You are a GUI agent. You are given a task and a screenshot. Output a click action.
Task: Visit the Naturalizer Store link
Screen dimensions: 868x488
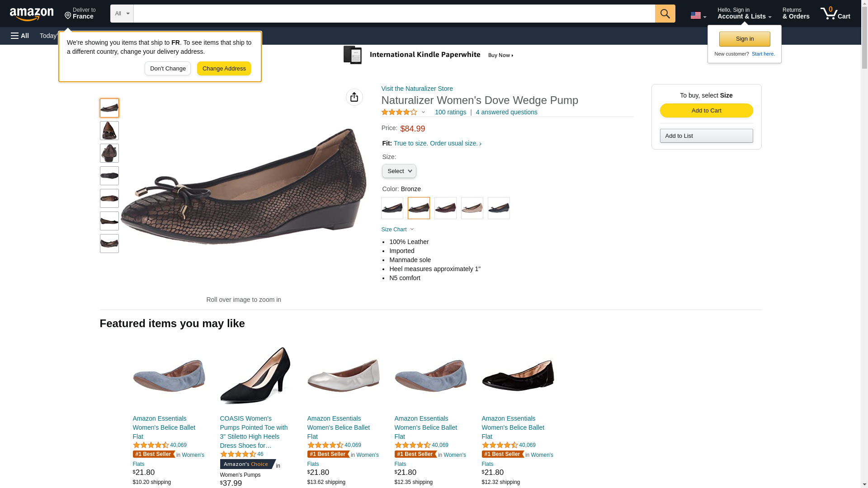tap(417, 89)
